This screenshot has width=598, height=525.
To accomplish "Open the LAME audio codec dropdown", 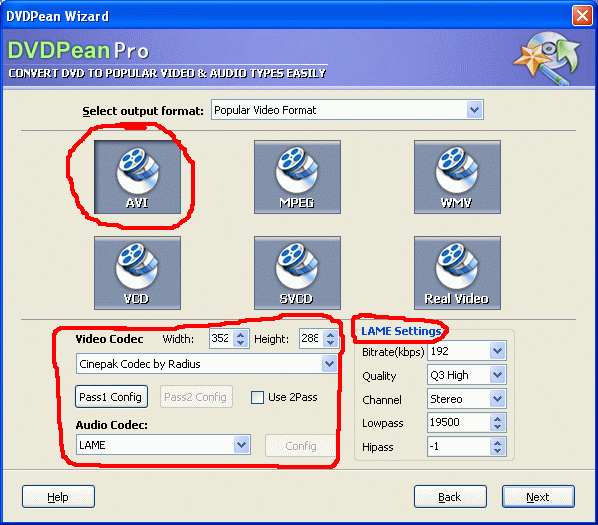I will [x=241, y=445].
